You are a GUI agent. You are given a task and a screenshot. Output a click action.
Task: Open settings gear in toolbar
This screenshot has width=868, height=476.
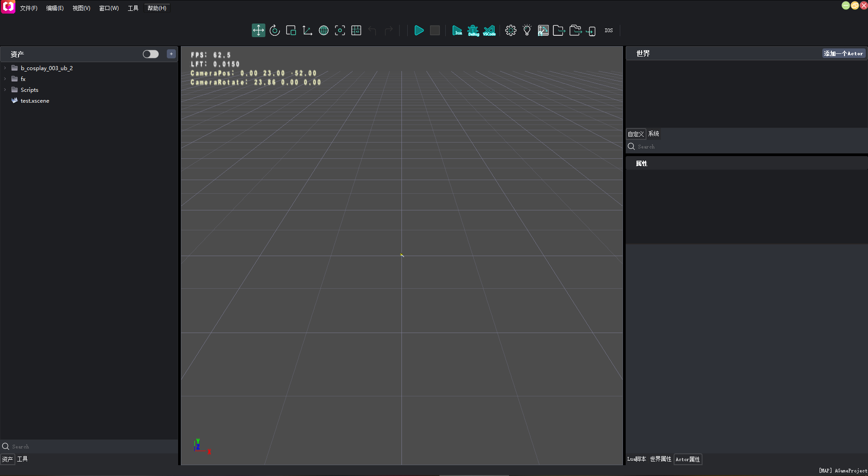511,30
